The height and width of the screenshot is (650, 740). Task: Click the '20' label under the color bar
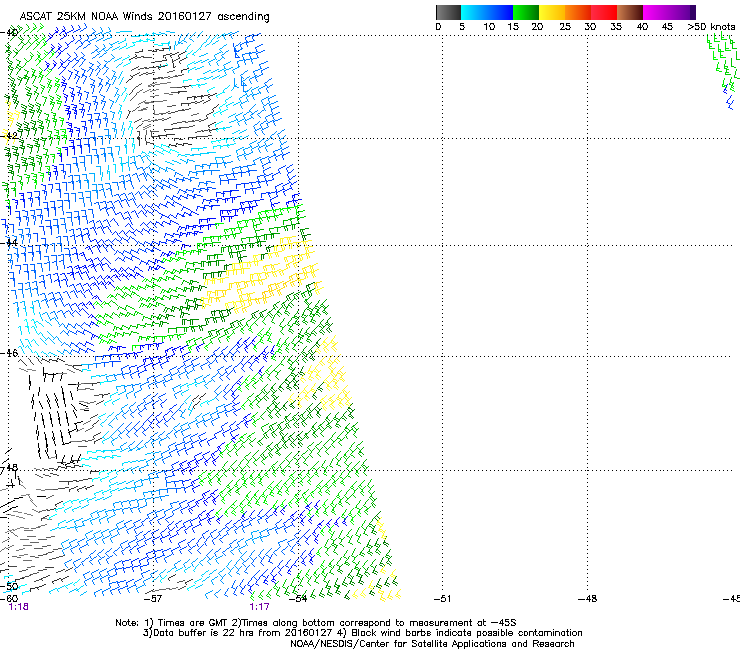tap(537, 27)
